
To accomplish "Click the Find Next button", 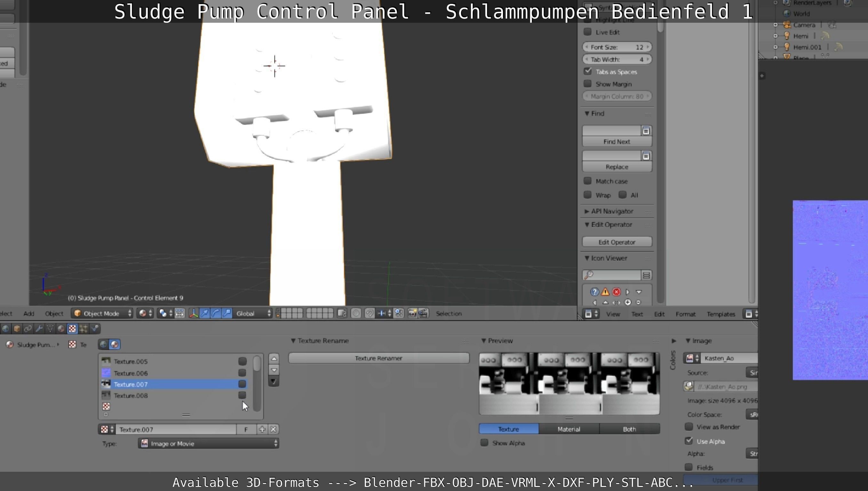I will (x=616, y=142).
